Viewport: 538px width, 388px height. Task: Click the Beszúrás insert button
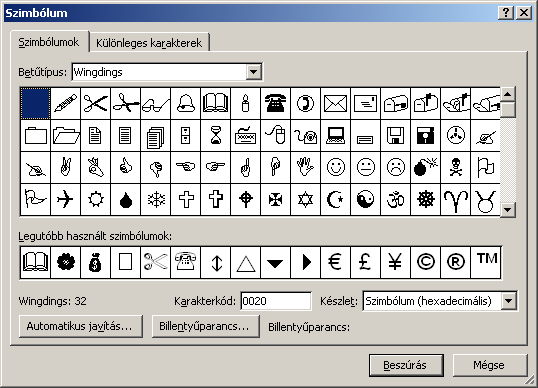tap(406, 365)
